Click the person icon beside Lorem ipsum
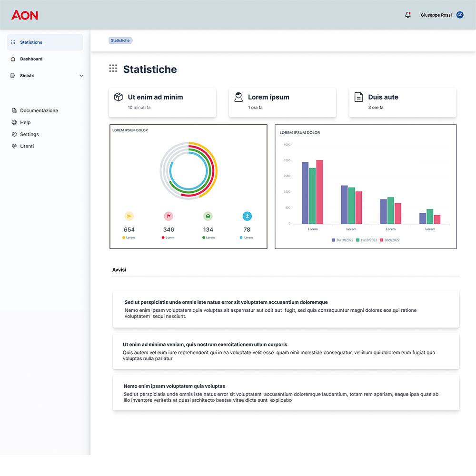The image size is (476, 476). click(238, 97)
